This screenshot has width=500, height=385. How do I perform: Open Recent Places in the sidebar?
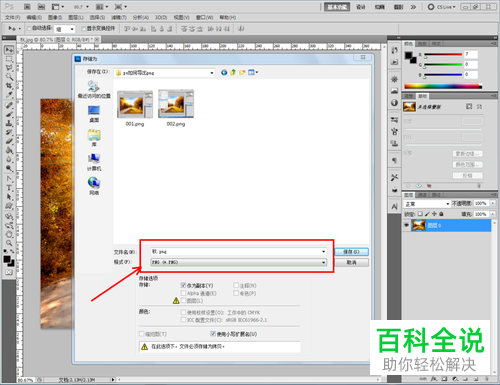point(94,89)
